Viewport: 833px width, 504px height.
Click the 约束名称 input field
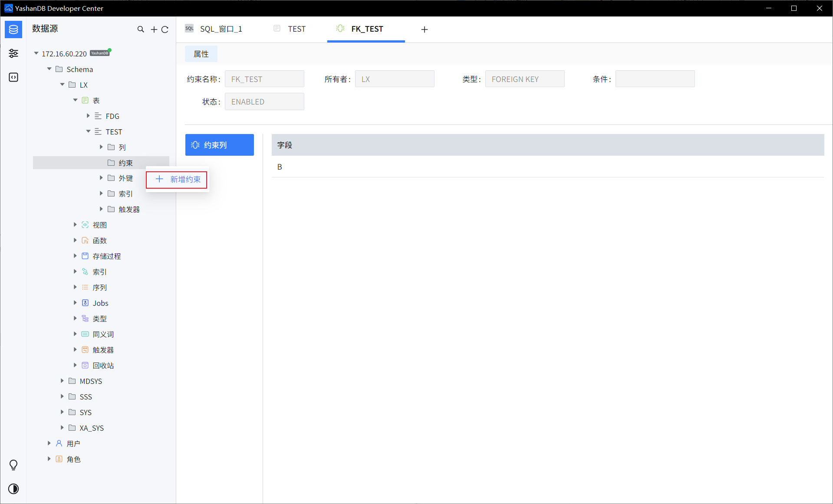[264, 79]
